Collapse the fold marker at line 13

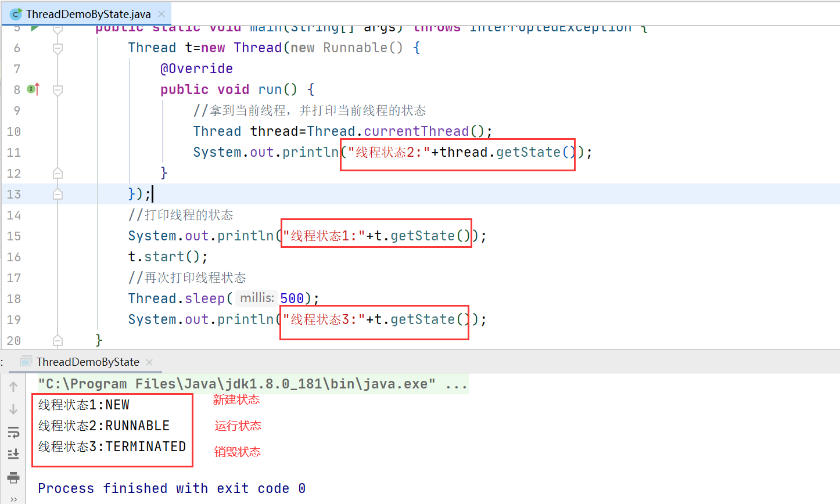[x=58, y=194]
